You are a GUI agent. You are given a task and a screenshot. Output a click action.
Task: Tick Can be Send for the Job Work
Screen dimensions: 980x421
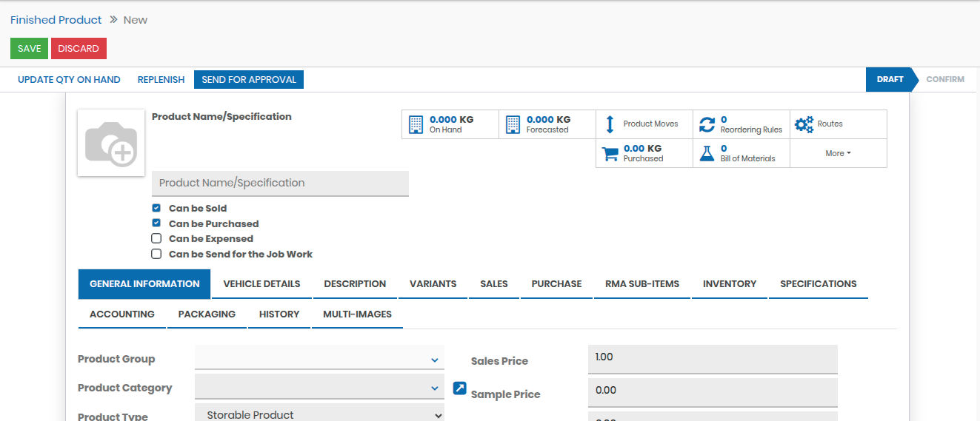coord(156,255)
